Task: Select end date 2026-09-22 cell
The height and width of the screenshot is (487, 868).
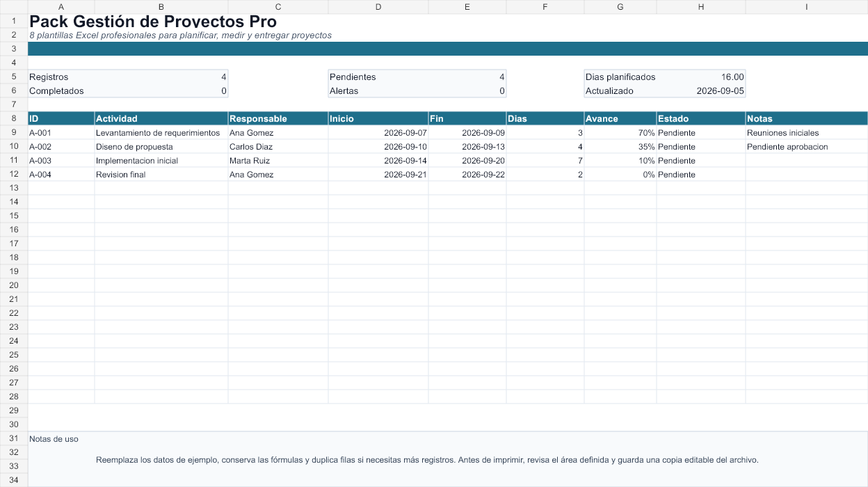Action: (x=467, y=174)
